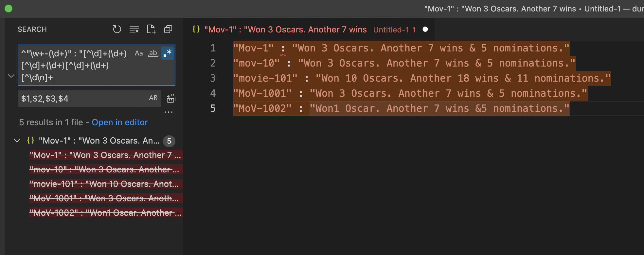This screenshot has height=255, width=644.
Task: Open a new search editor
Action: coord(151,29)
